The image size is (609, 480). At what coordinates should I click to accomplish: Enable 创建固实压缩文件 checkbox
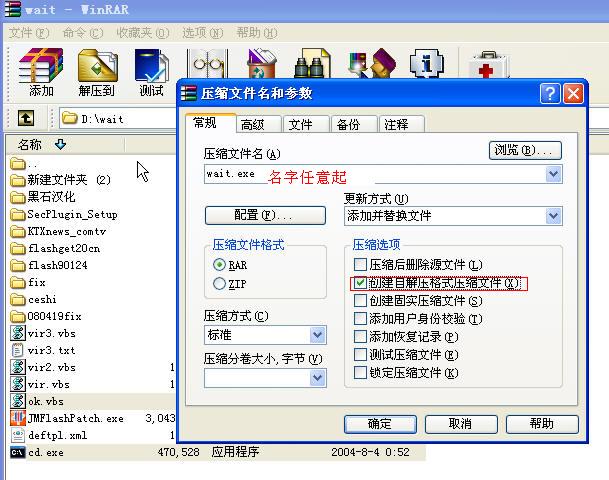(x=360, y=301)
